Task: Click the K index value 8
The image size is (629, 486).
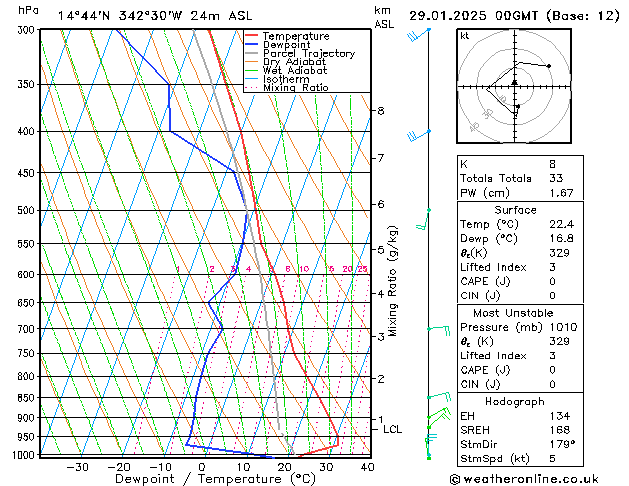Action: [552, 164]
